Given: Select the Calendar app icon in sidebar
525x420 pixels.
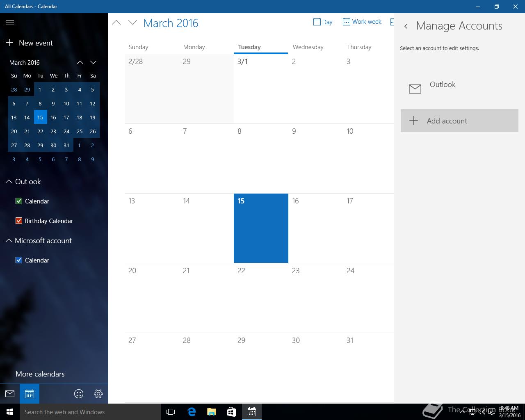Looking at the screenshot, I should click(x=30, y=394).
